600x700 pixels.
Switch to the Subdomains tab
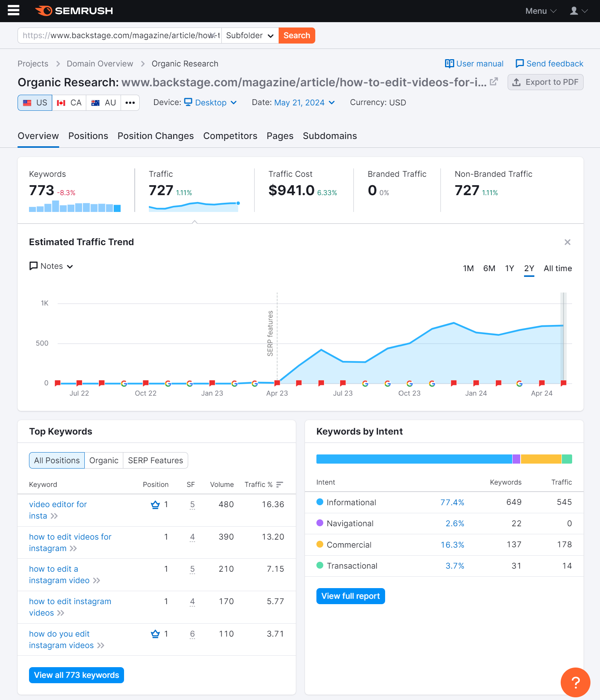[x=330, y=136]
